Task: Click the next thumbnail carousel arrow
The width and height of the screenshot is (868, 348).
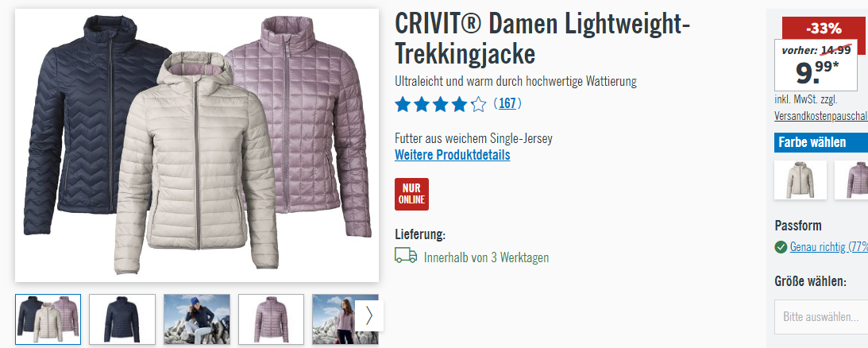Action: [x=369, y=316]
